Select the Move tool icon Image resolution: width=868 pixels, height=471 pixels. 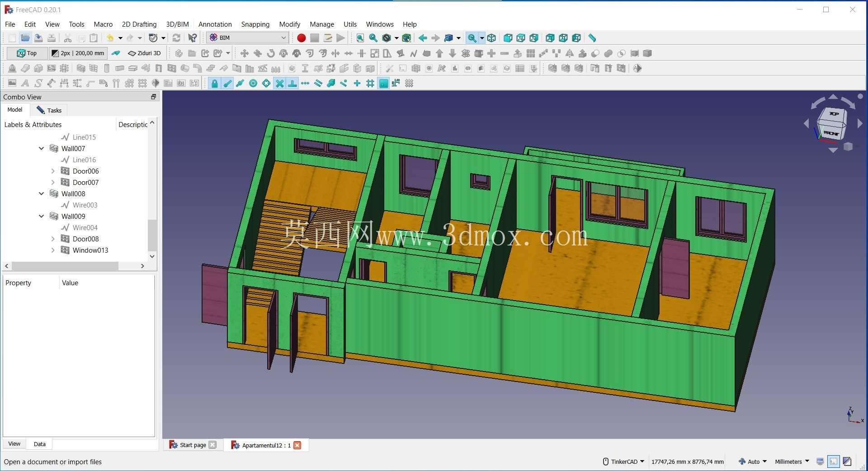pyautogui.click(x=244, y=53)
